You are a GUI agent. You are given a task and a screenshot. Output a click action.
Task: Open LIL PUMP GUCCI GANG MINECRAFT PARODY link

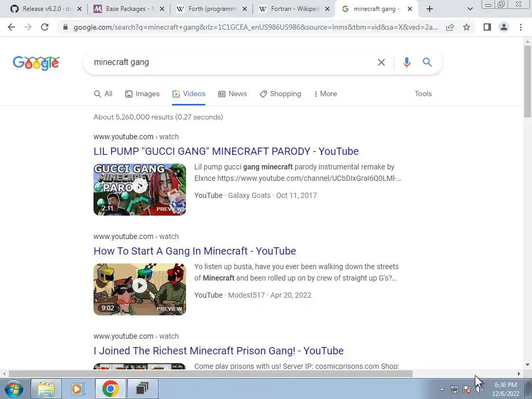point(226,151)
